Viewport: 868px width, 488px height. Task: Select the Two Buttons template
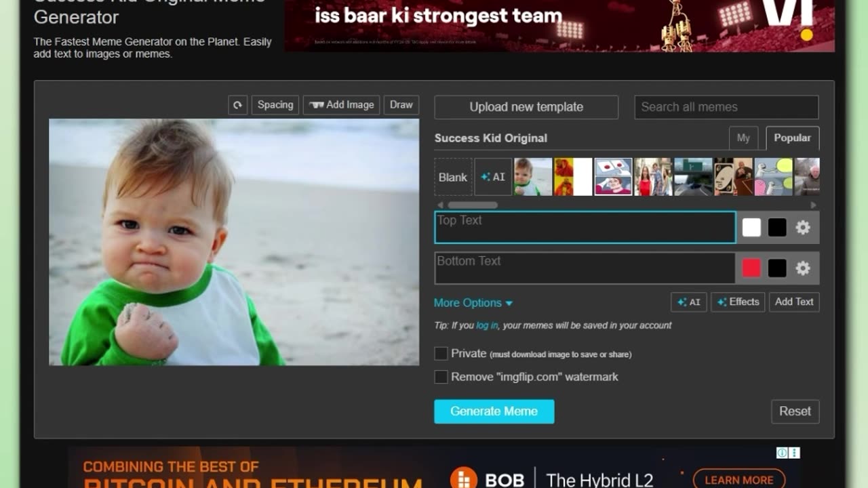coord(613,177)
